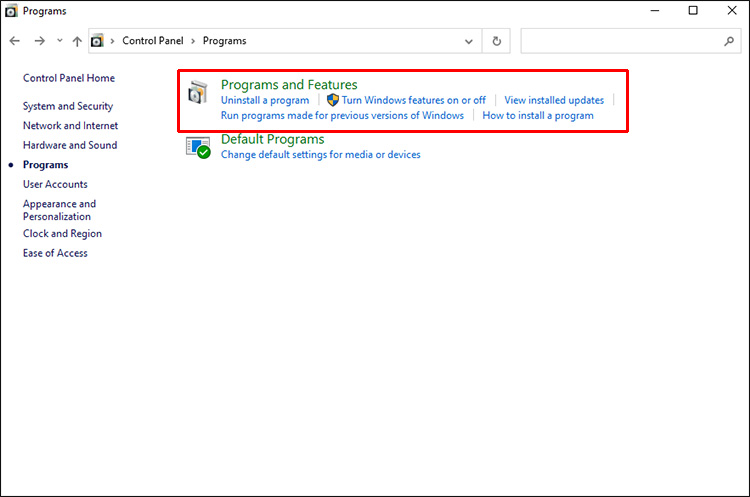Click the Default Programs icon
Viewport: 750px width, 497px height.
pos(198,148)
